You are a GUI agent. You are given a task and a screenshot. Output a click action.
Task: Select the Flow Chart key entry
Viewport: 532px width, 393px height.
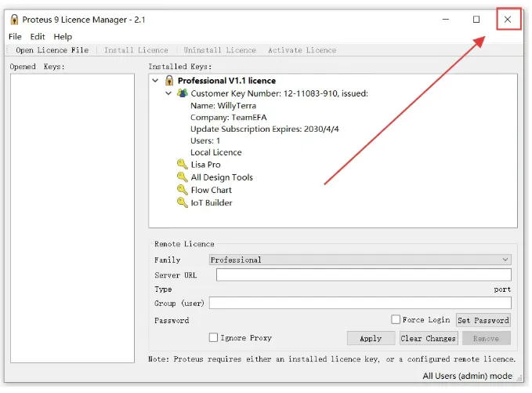point(211,190)
